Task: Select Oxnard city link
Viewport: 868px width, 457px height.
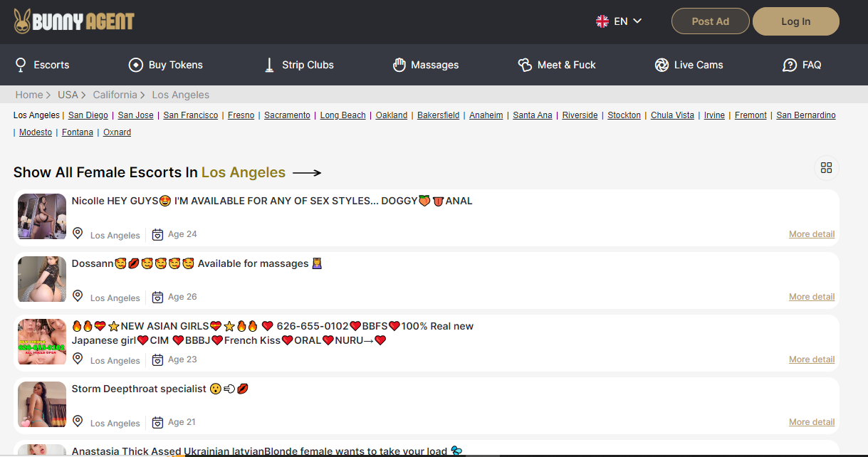Action: point(117,132)
